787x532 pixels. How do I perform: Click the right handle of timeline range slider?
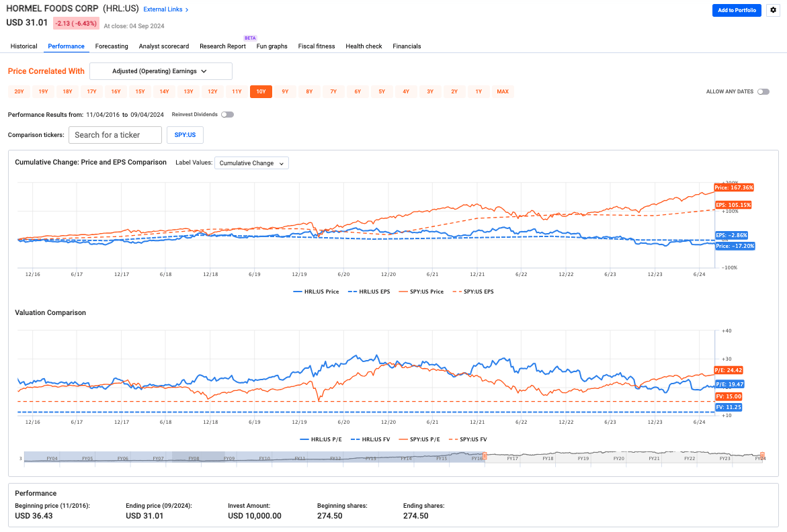(x=762, y=455)
